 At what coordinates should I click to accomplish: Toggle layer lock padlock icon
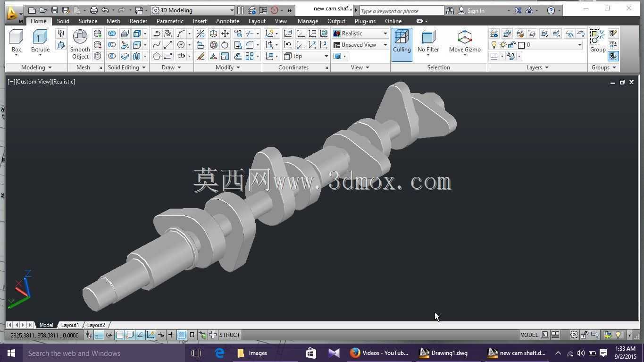click(512, 45)
